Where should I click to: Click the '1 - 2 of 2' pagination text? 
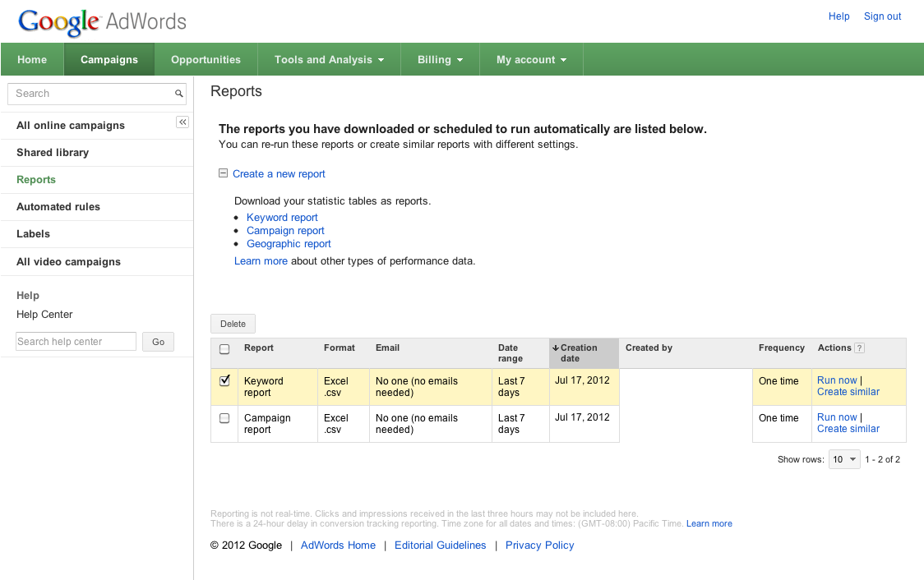click(882, 459)
